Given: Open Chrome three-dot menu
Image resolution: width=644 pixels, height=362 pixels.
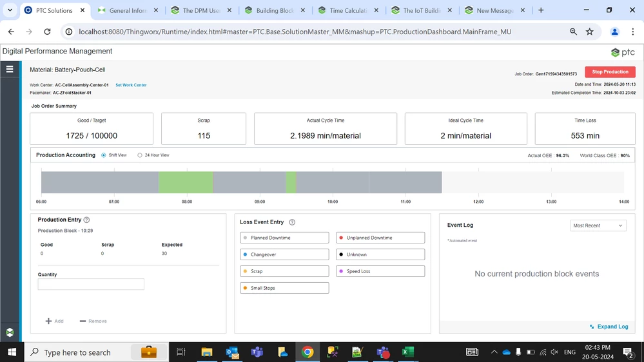Looking at the screenshot, I should click(633, 32).
